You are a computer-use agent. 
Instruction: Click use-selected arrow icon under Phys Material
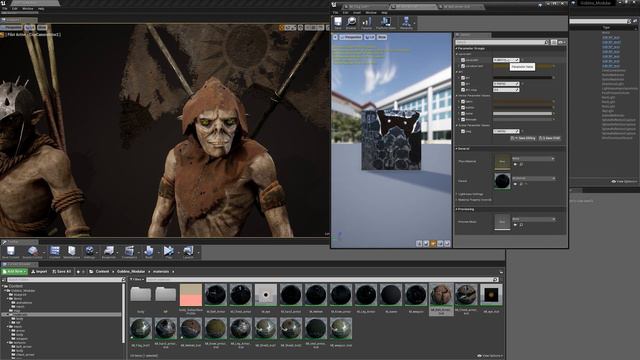pyautogui.click(x=515, y=164)
